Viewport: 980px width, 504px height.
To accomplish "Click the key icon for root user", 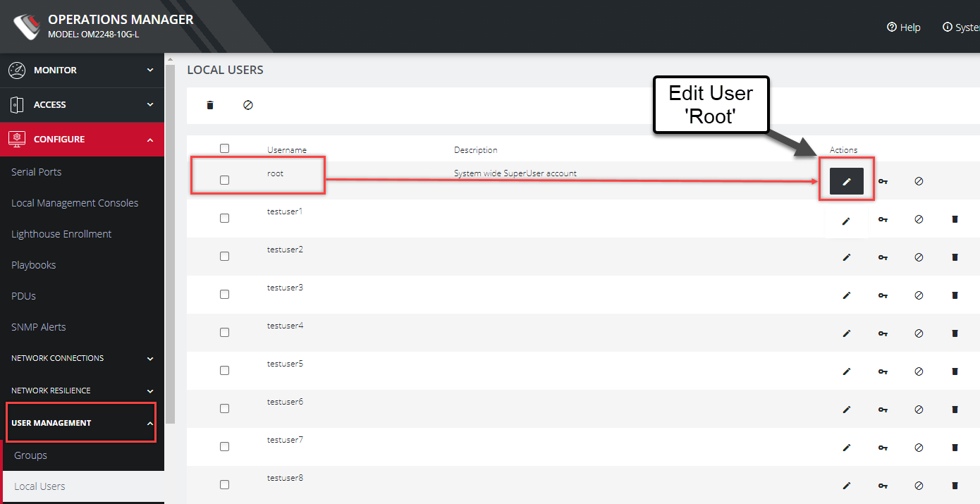I will [883, 181].
